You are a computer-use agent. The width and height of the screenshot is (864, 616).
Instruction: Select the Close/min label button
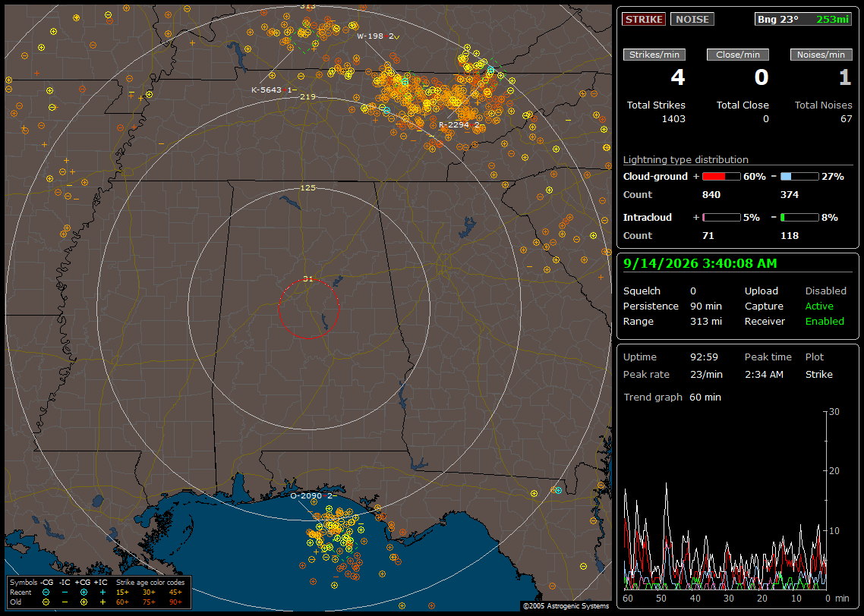[738, 55]
